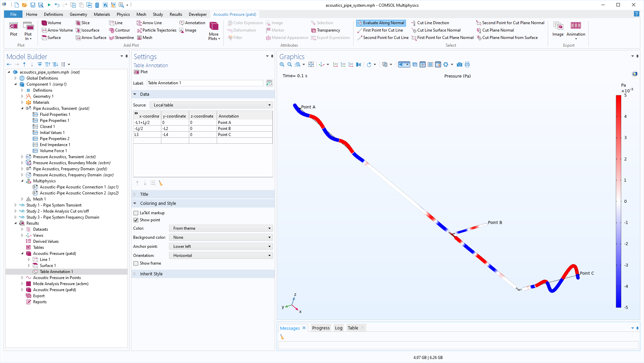Click the pressure color legend bar

tap(618, 201)
